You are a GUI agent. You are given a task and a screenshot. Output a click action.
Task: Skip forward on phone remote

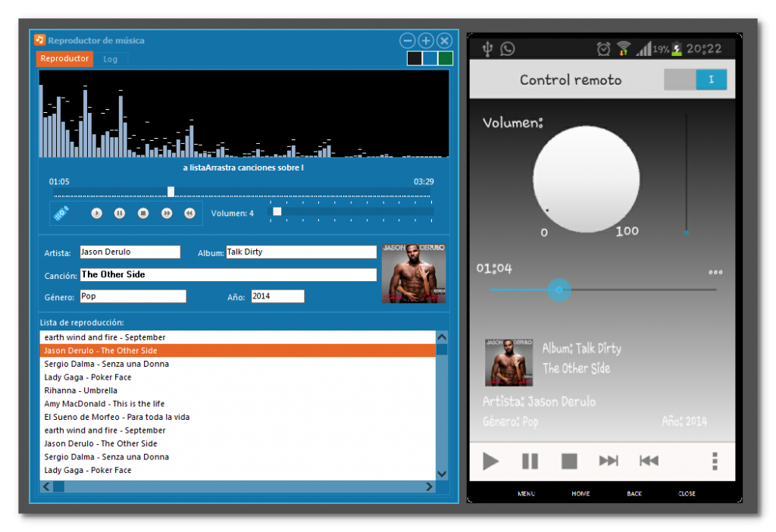[609, 462]
